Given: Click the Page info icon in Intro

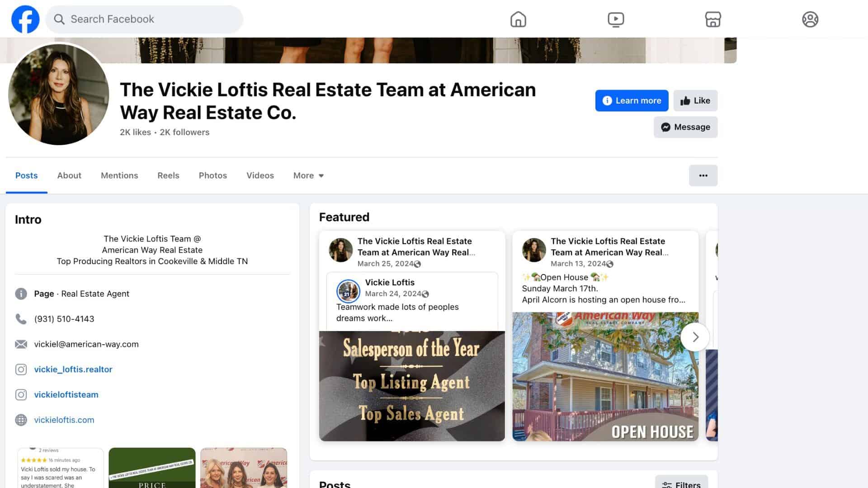Looking at the screenshot, I should 21,294.
